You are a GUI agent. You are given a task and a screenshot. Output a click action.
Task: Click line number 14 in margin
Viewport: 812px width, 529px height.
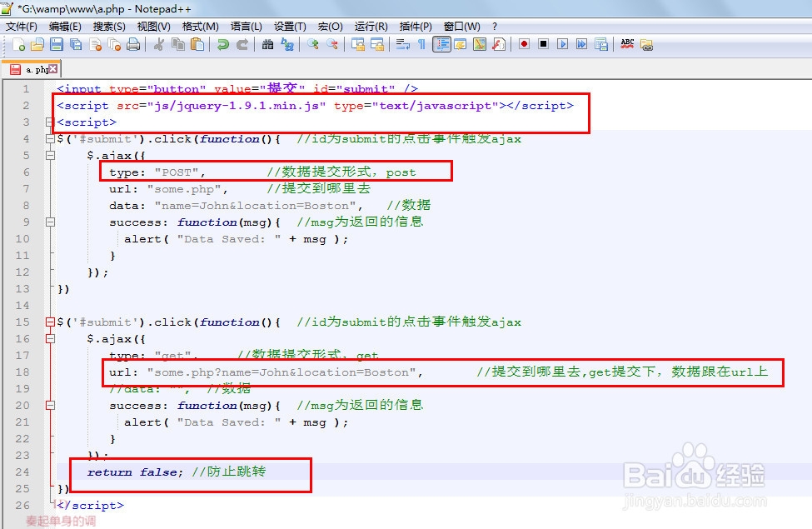(x=22, y=306)
